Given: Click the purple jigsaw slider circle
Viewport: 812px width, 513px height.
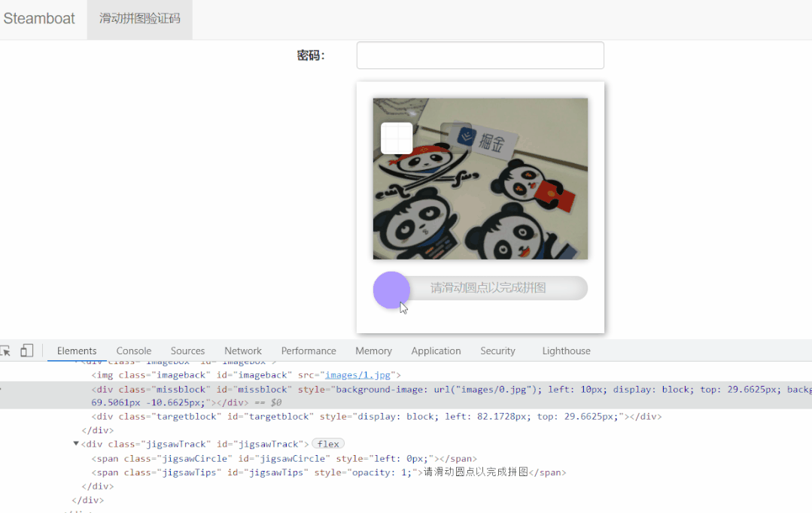Looking at the screenshot, I should (391, 290).
